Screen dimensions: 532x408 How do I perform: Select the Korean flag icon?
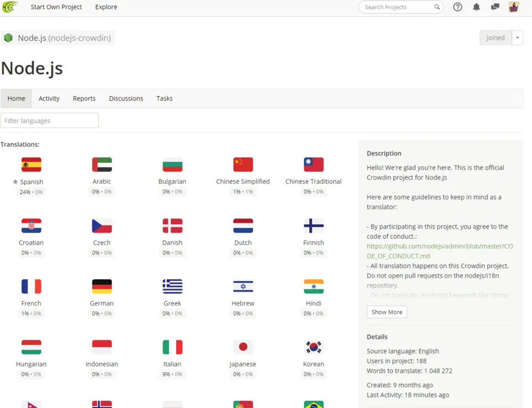[314, 347]
